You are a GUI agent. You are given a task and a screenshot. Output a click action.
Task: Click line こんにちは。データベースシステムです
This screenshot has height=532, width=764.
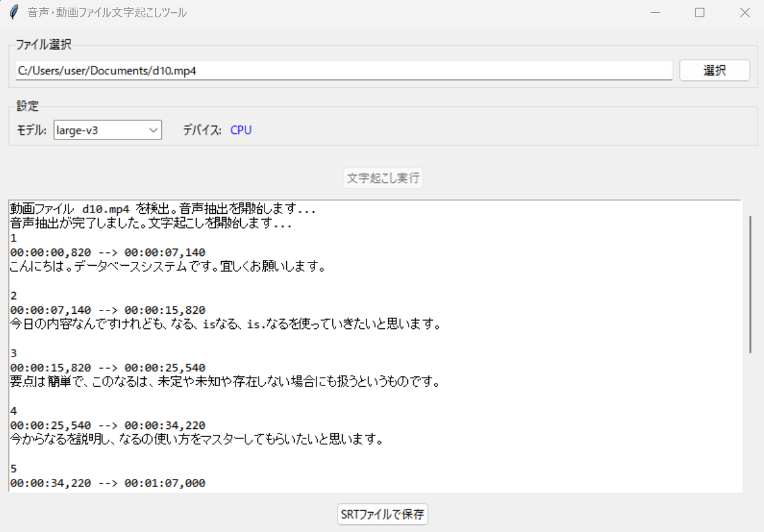point(168,266)
